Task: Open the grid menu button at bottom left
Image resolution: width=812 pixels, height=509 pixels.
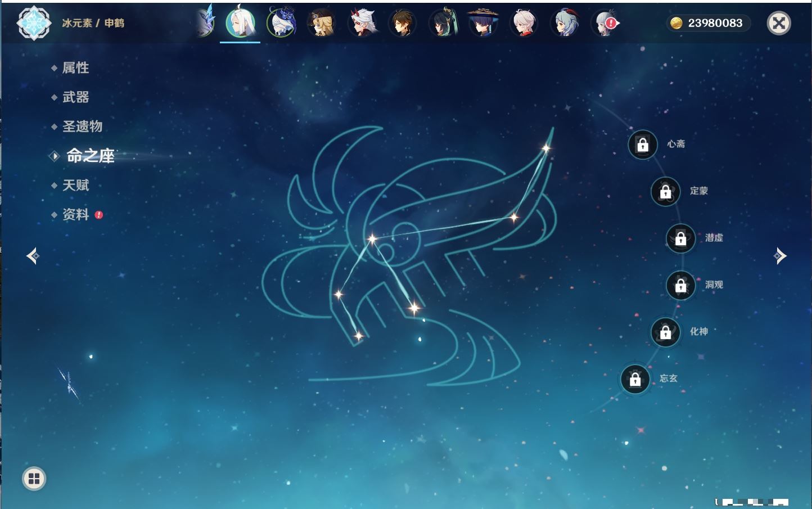Action: (34, 479)
